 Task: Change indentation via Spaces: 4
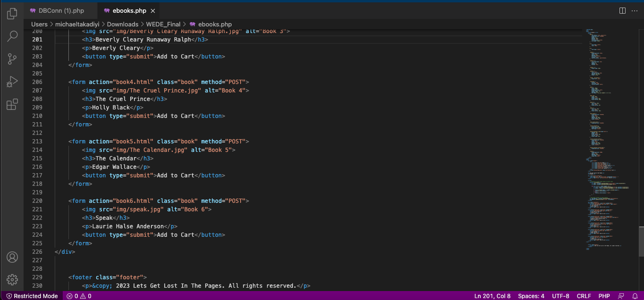[531, 296]
